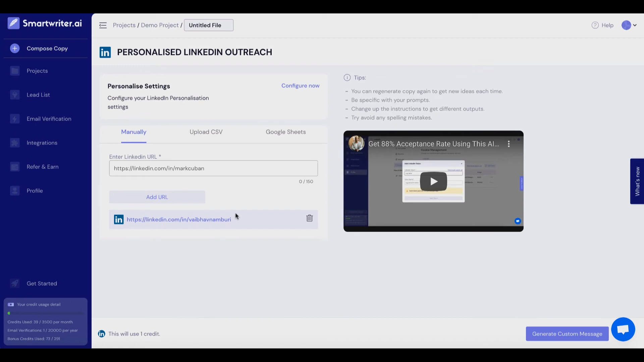Select the Google Sheets tab

[x=285, y=132]
